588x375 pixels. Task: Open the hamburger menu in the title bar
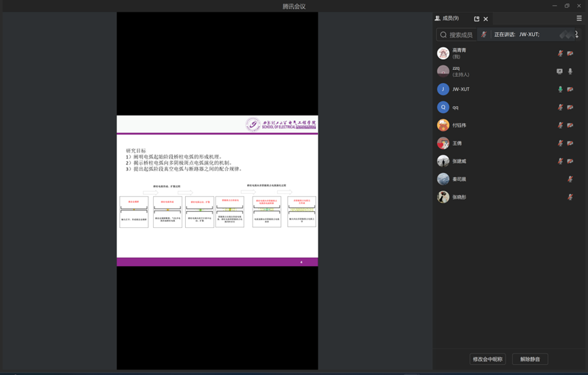click(x=579, y=18)
